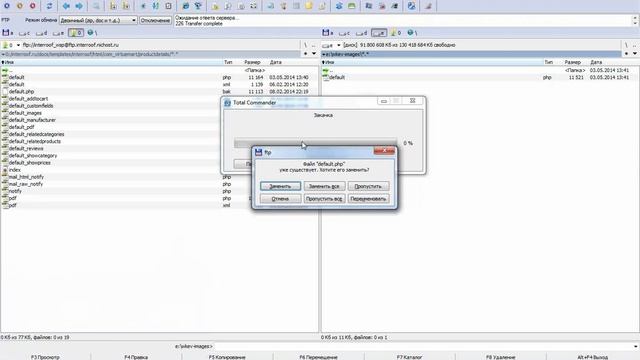Click the blue-white globe icon near toolbar end
640x360 pixels.
pyautogui.click(x=411, y=6)
